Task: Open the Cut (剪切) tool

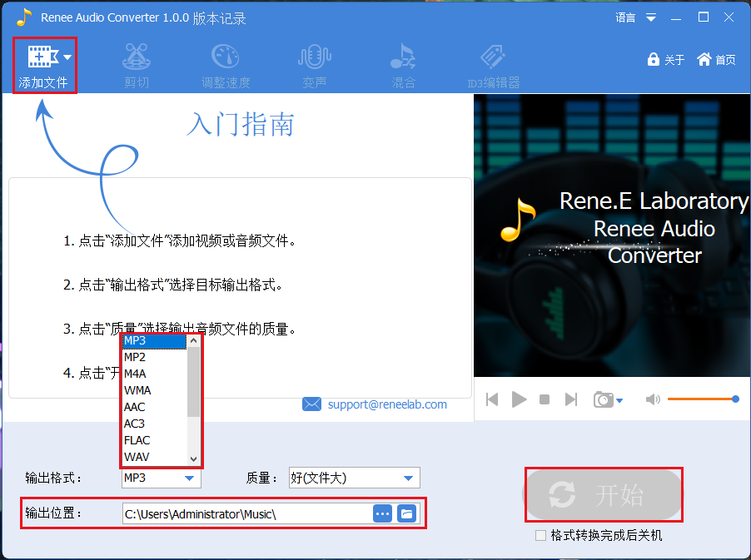Action: tap(137, 66)
